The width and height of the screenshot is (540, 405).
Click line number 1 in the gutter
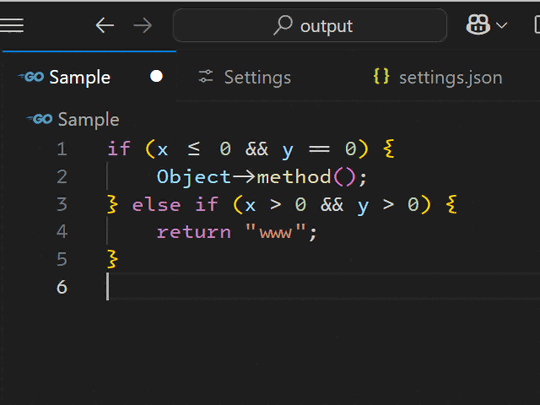(62, 149)
